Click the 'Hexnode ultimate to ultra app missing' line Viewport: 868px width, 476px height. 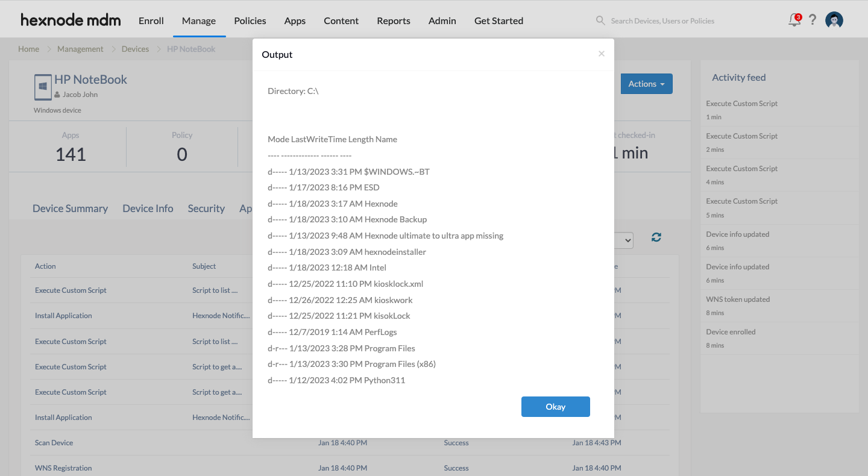click(385, 236)
